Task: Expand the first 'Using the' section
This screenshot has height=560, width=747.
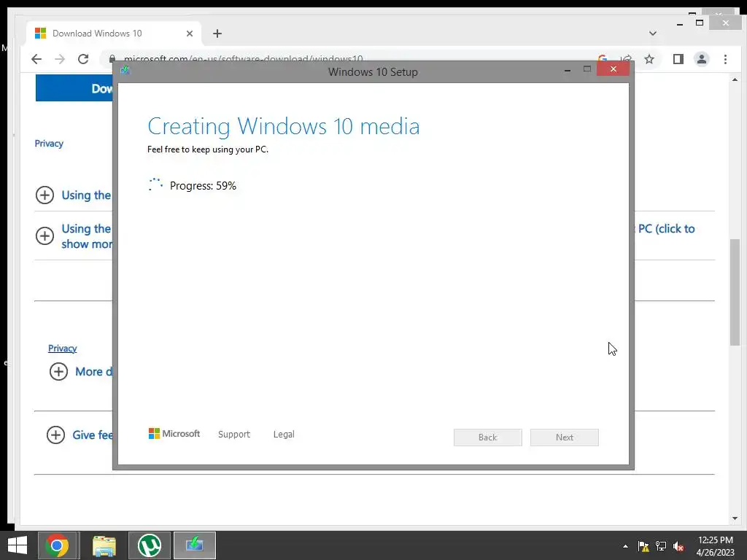Action: click(x=44, y=195)
